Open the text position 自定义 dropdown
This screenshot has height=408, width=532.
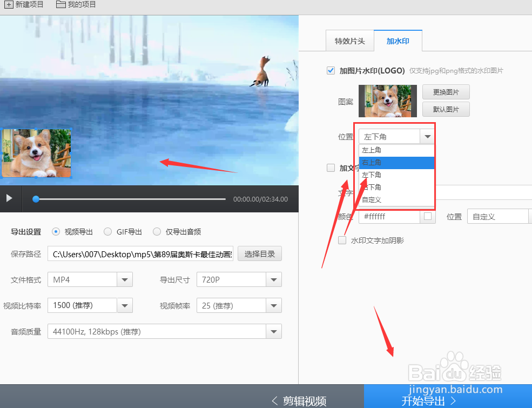tap(498, 216)
